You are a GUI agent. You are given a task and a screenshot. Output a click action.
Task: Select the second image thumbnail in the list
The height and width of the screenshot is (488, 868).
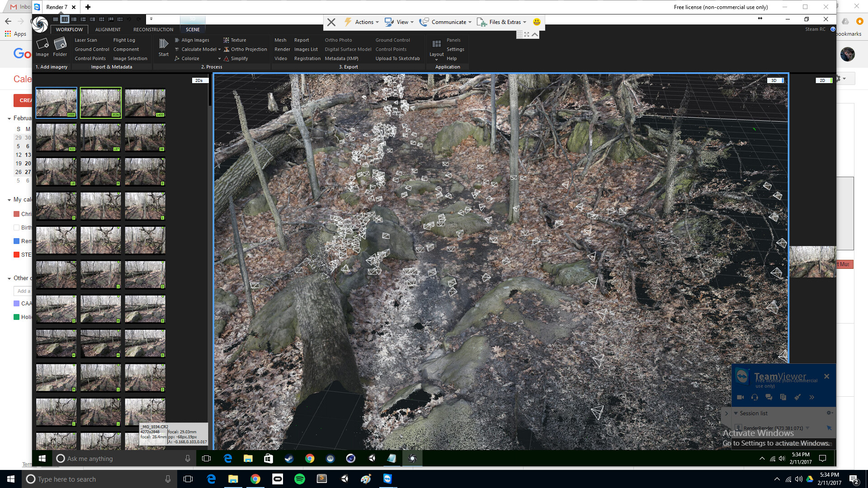[100, 103]
